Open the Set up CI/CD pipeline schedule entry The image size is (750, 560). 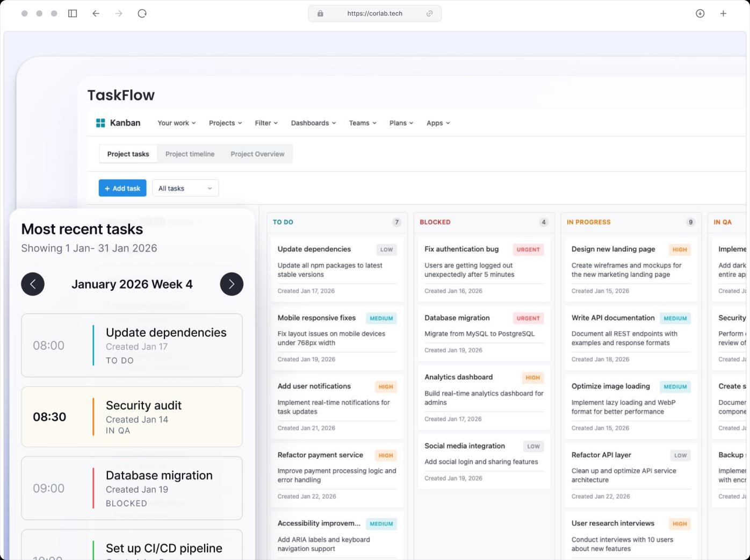pos(132,545)
